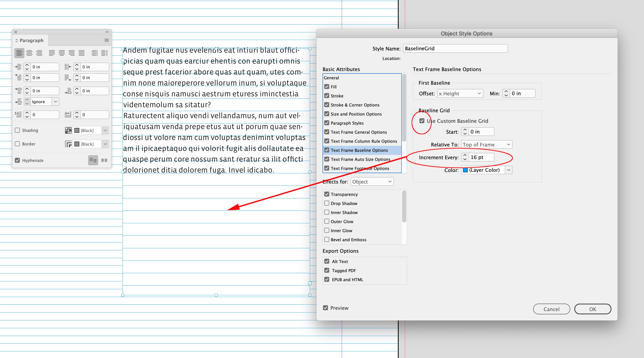Open the First Baseline Offset dropdown
This screenshot has width=644, height=358.
(x=460, y=94)
